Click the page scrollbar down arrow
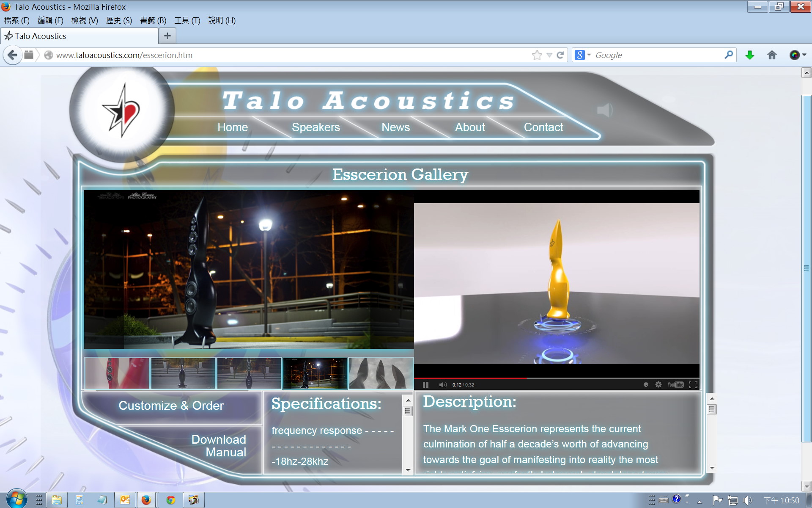The width and height of the screenshot is (812, 508). (x=807, y=486)
